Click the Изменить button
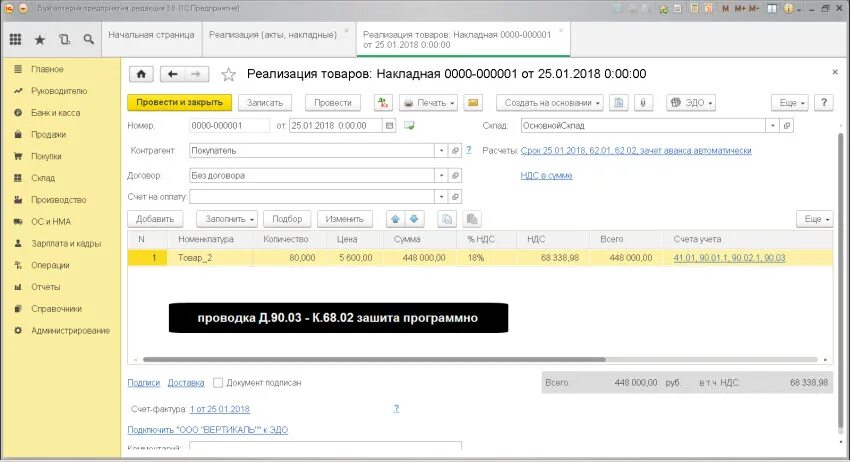The width and height of the screenshot is (850, 462). 345,219
